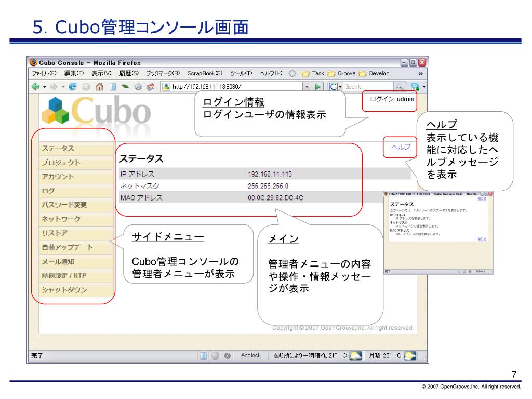The image size is (532, 399).
Task: Open the ツール(T) menu
Action: pos(241,73)
